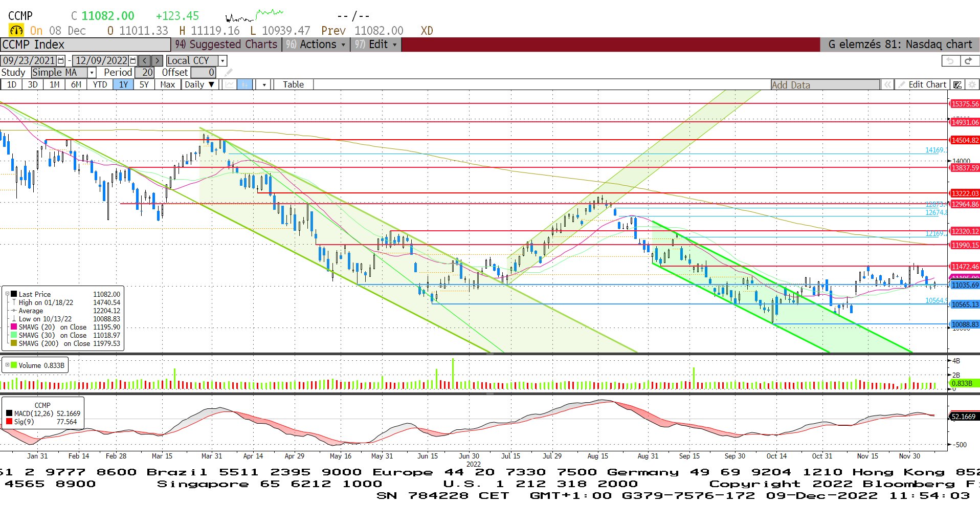Select 6M time range tab
Viewport: 980px width, 524px height.
click(x=76, y=84)
